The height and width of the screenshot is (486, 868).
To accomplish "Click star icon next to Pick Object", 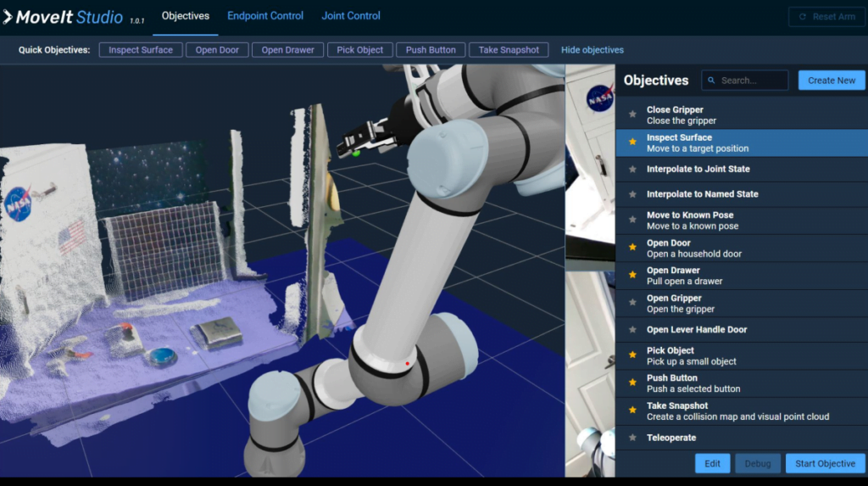I will pos(632,355).
